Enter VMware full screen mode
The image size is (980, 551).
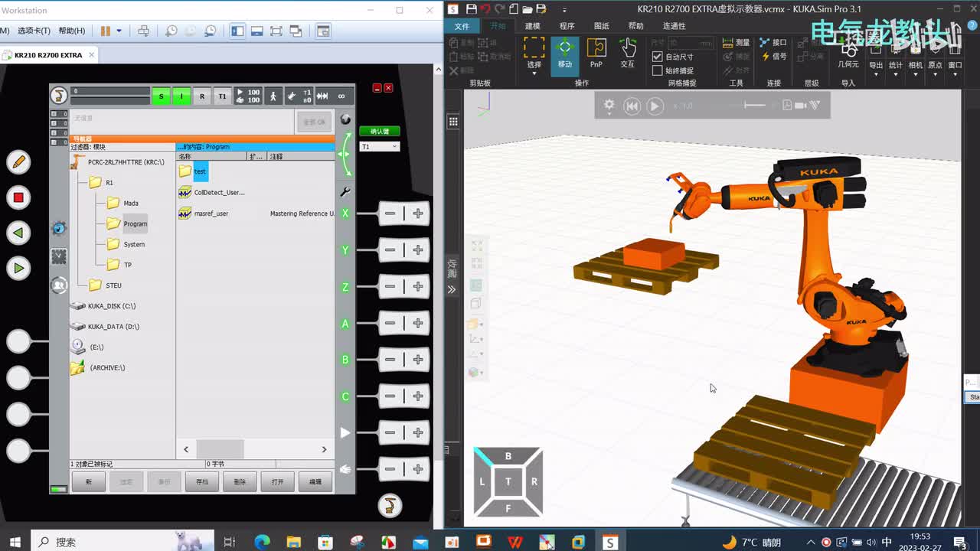coord(276,31)
